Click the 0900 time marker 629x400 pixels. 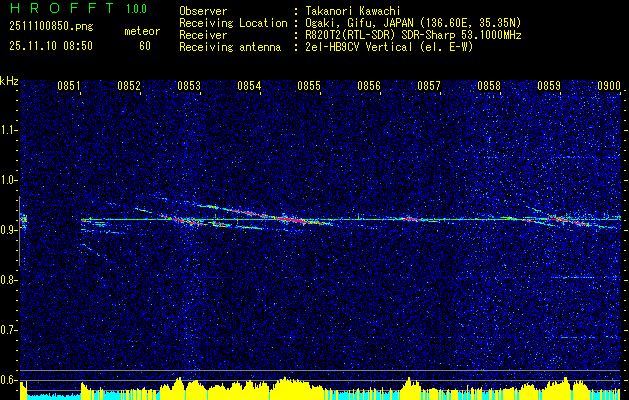click(x=609, y=86)
